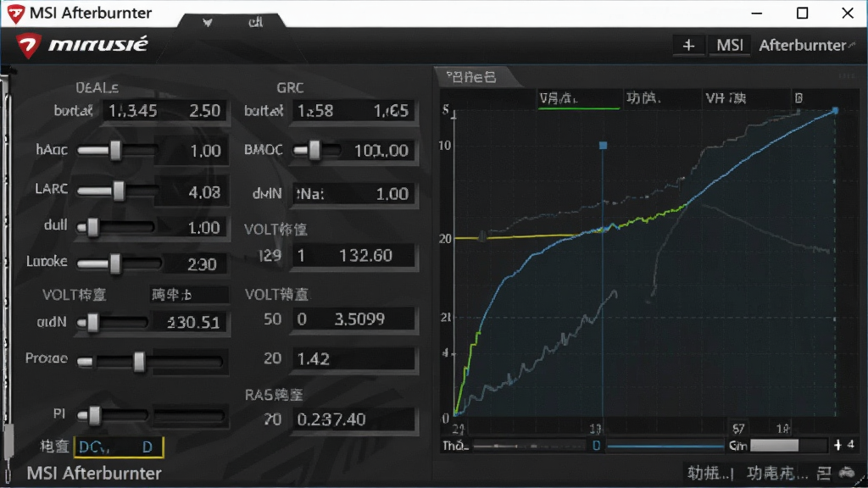Click the dMIN field showing :Na: 1.00
The height and width of the screenshot is (488, 868).
(353, 194)
